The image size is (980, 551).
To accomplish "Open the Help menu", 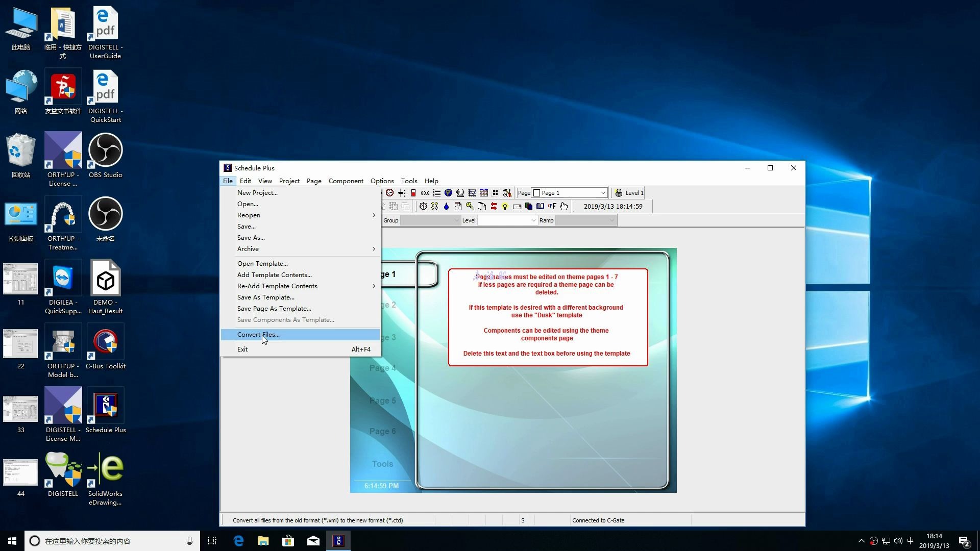I will [x=431, y=181].
